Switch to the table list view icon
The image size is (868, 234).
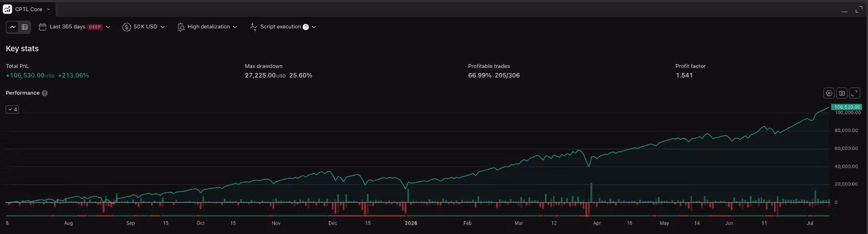click(24, 27)
